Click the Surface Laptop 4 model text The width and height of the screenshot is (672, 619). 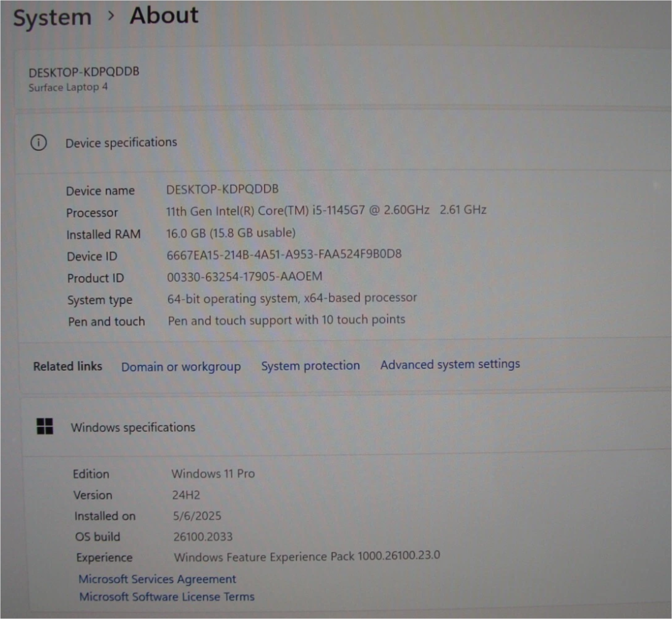68,87
